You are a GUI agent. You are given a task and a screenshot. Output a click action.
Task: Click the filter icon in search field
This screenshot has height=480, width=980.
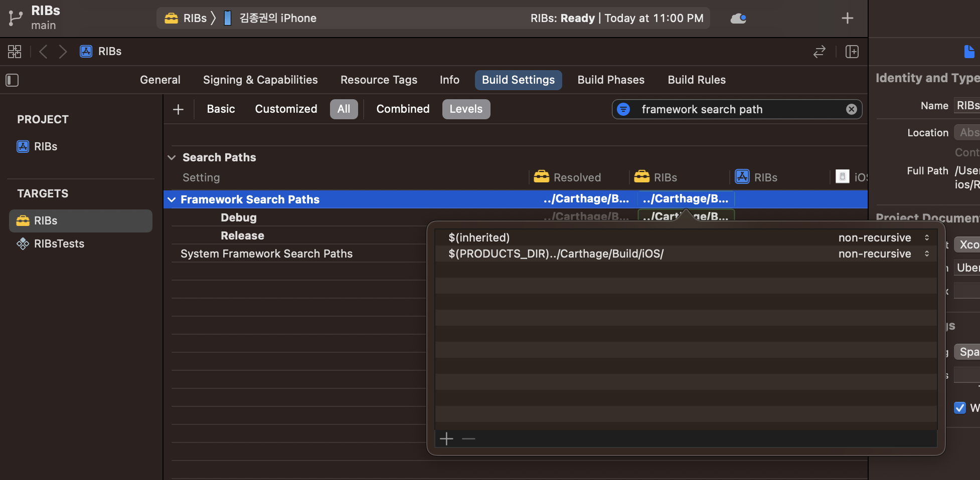point(623,109)
